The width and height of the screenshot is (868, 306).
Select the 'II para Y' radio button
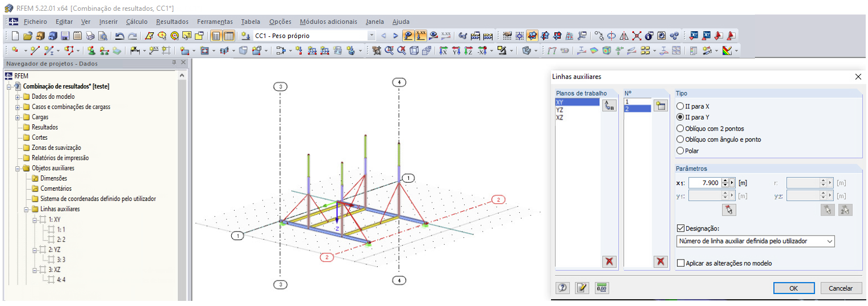pos(680,117)
